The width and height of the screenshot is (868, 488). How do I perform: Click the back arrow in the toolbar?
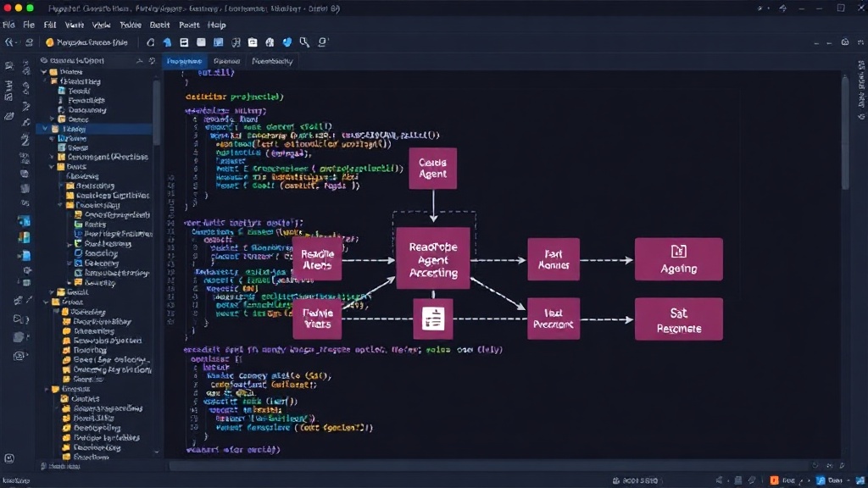click(8, 42)
